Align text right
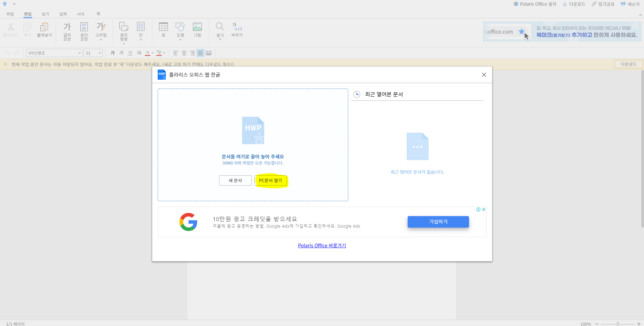This screenshot has width=644, height=326. coord(192,53)
